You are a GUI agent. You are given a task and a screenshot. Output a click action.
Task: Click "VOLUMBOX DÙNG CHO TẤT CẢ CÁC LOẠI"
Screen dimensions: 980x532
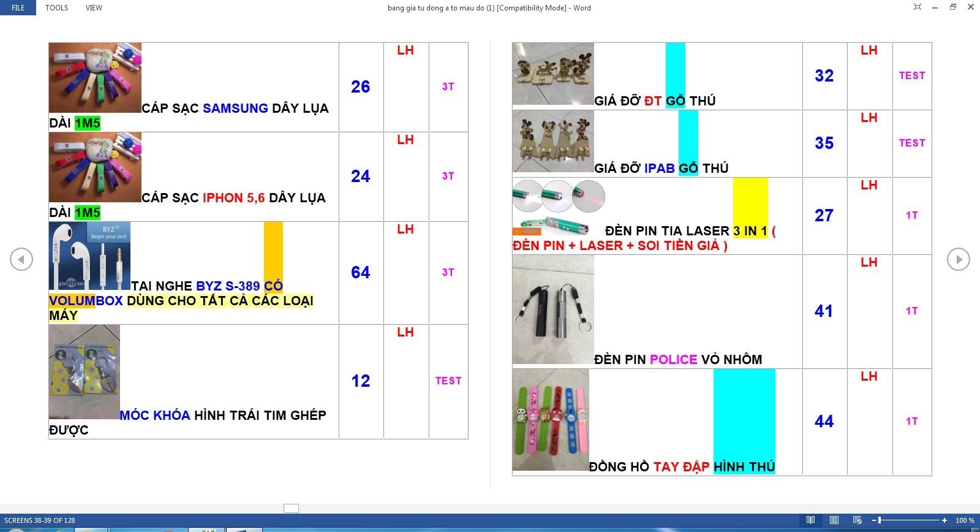181,301
